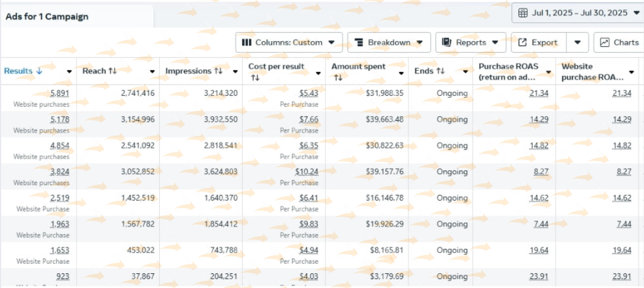
Task: Open the Reports menu
Action: [471, 42]
